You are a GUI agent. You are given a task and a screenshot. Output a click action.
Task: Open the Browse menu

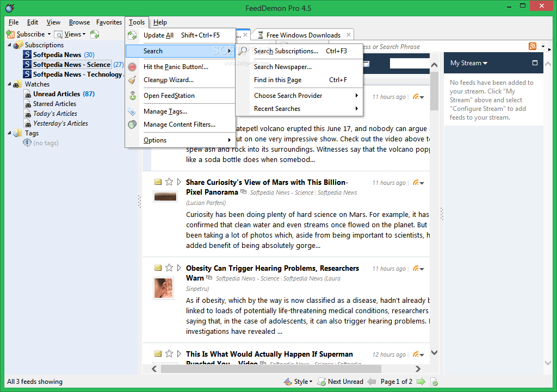[x=79, y=22]
